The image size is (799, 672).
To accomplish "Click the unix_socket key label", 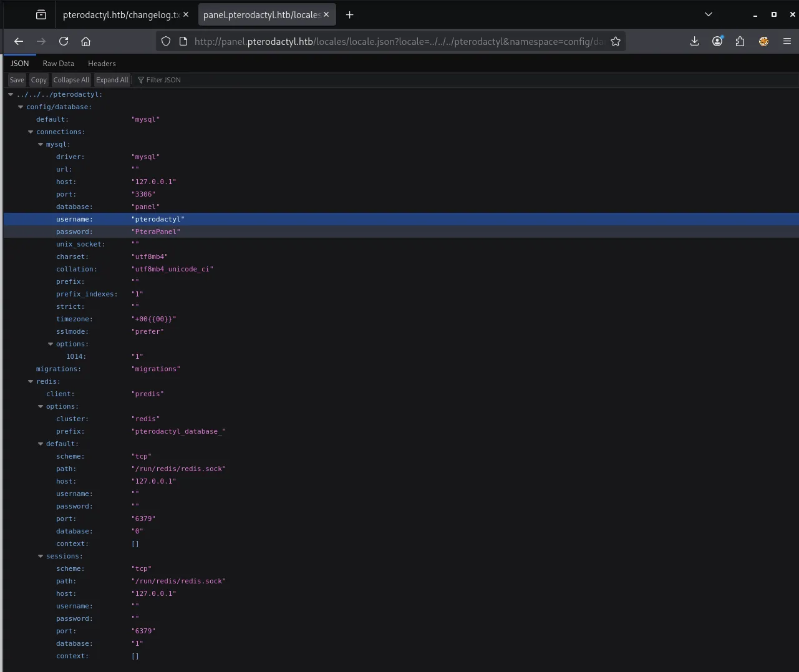I will coord(80,244).
